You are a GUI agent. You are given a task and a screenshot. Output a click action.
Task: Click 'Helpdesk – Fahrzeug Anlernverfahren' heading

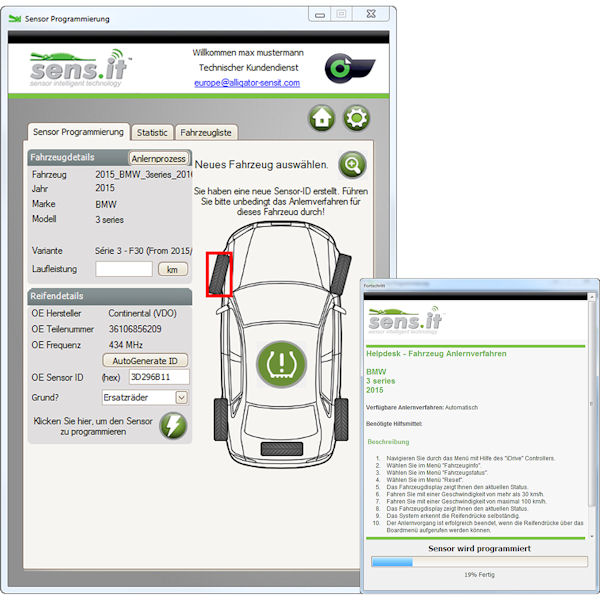436,354
